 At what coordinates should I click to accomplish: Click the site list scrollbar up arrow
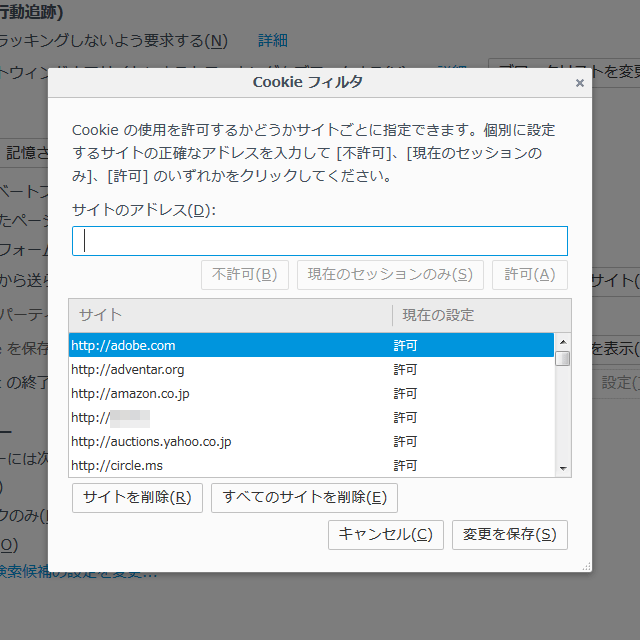(563, 341)
